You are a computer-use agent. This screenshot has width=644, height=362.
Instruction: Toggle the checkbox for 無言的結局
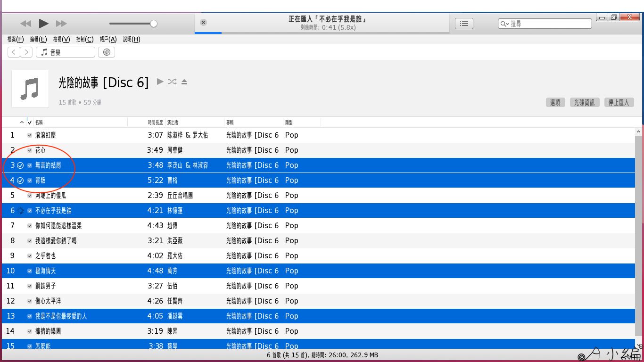(x=30, y=165)
